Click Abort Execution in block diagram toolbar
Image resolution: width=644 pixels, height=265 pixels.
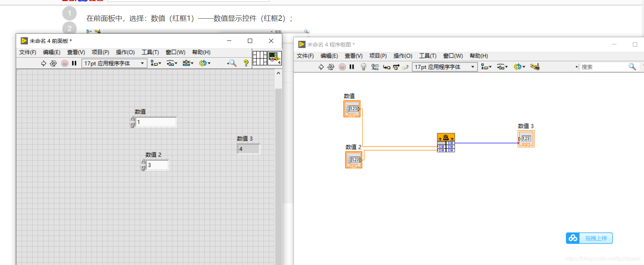pyautogui.click(x=342, y=67)
